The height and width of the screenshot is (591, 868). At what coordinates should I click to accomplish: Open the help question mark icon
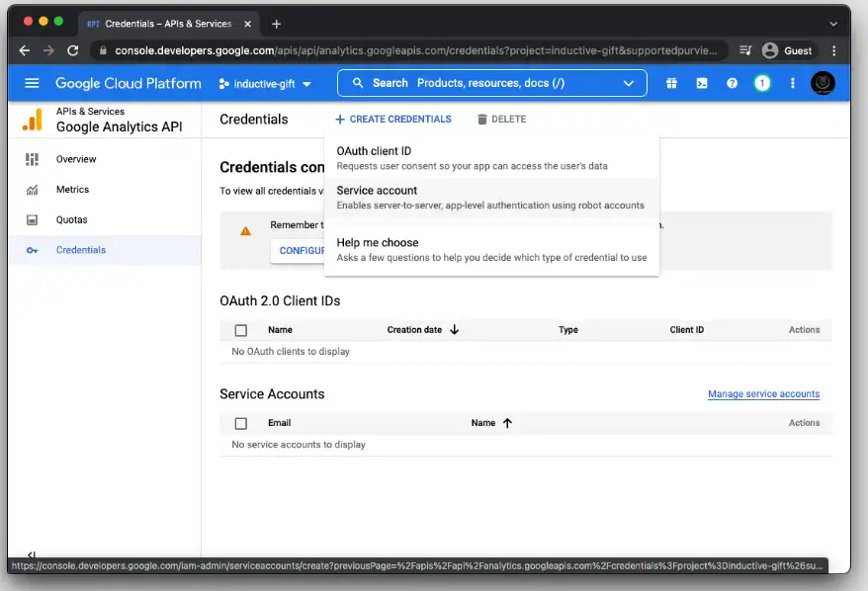pyautogui.click(x=732, y=83)
